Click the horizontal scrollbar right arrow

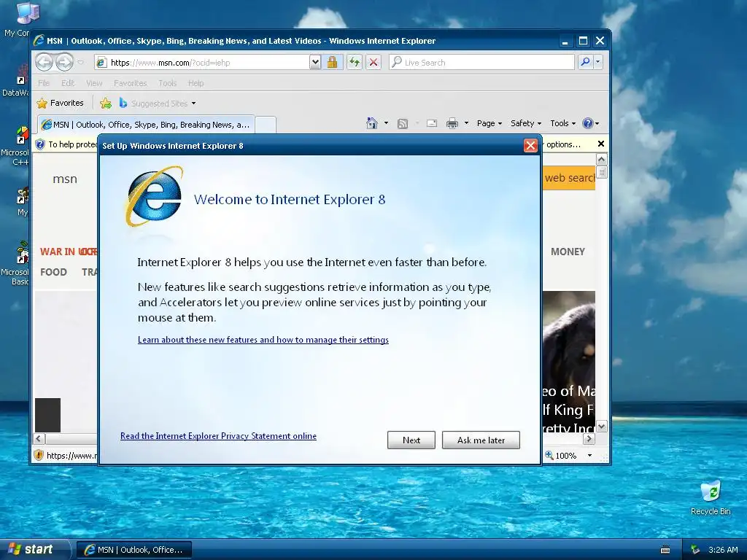pyautogui.click(x=589, y=438)
